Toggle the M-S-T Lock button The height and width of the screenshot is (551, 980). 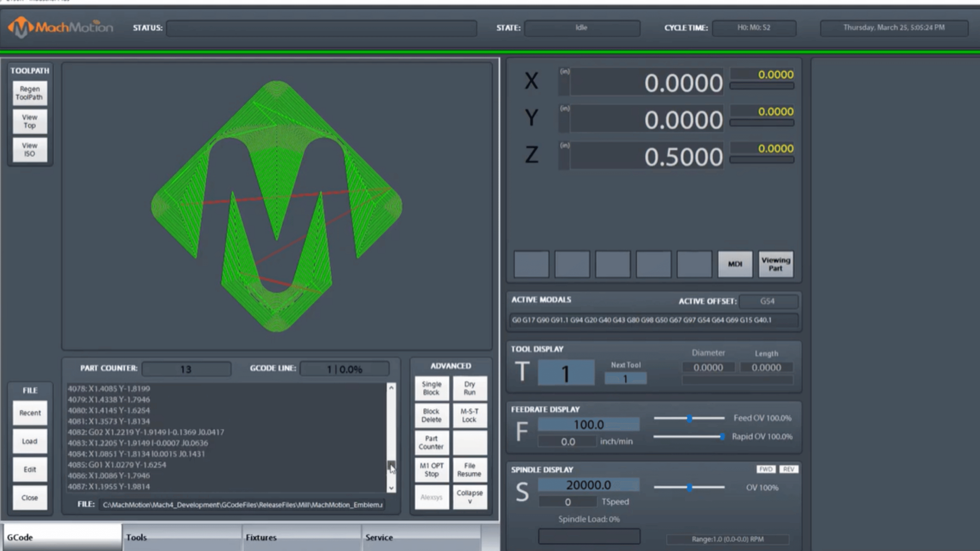click(x=469, y=415)
